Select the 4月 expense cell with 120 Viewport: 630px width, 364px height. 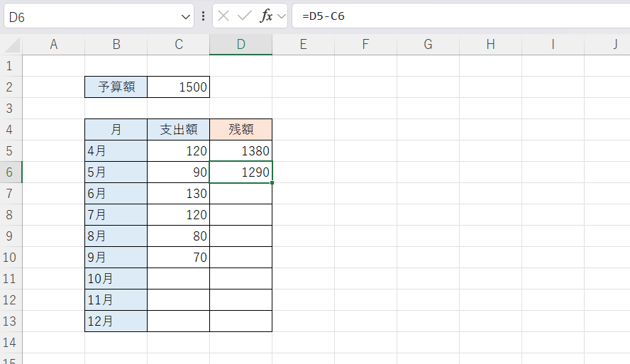[178, 150]
